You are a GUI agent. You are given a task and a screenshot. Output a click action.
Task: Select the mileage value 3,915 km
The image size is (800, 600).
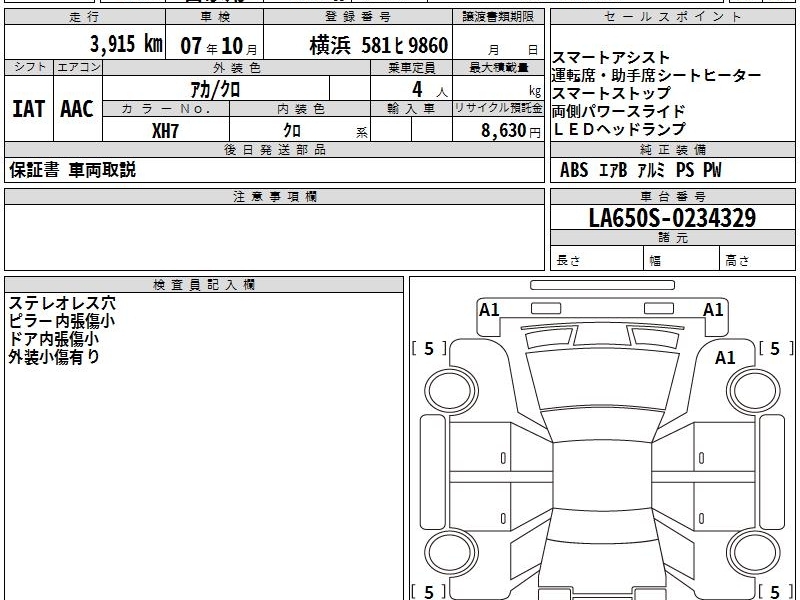pyautogui.click(x=127, y=44)
